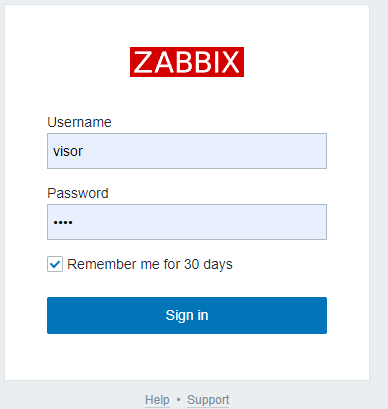Click the blue Sign in button
Viewport: 388px width, 409px height.
tap(187, 315)
